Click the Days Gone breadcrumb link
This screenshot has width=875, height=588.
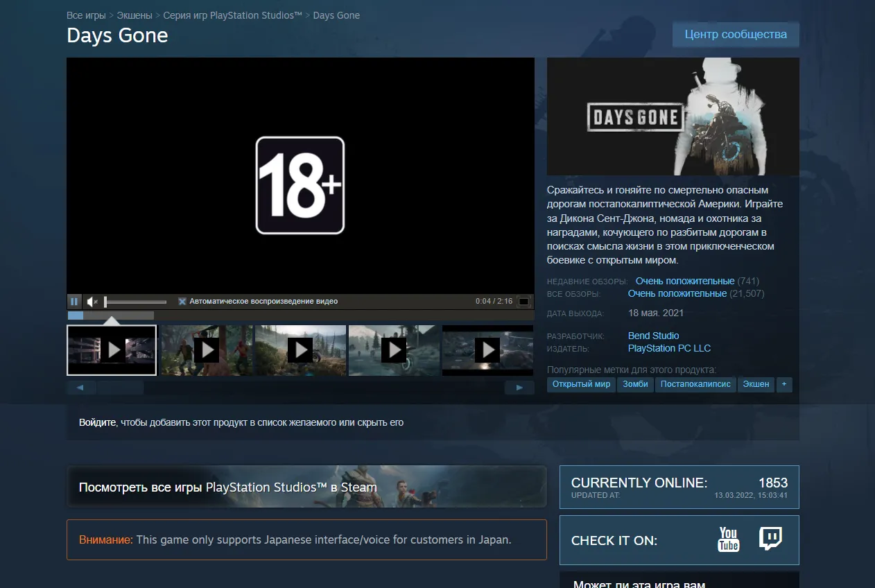click(x=336, y=15)
